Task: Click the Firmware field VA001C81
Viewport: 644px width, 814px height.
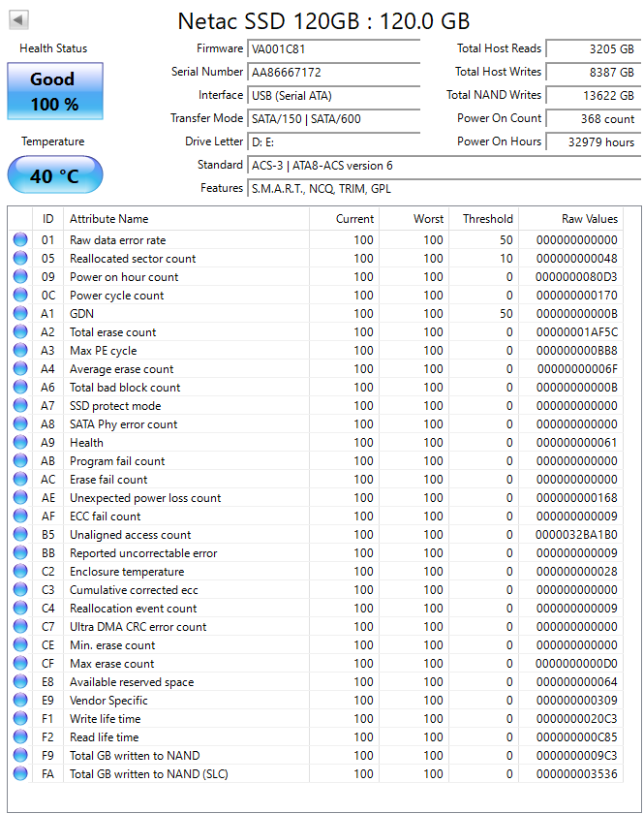Action: click(334, 49)
